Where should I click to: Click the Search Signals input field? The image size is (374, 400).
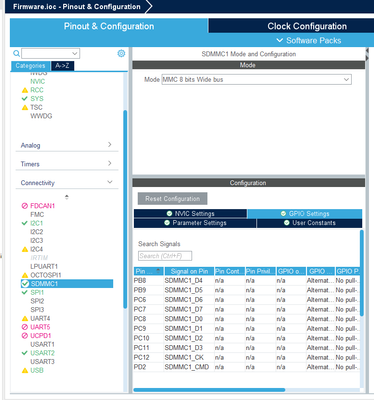coord(165,256)
